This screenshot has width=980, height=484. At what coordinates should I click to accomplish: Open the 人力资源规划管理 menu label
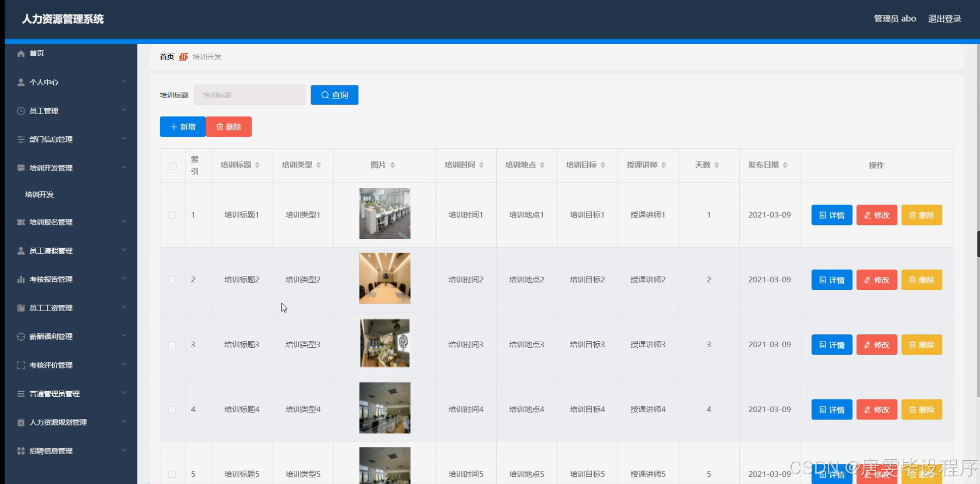pos(58,423)
